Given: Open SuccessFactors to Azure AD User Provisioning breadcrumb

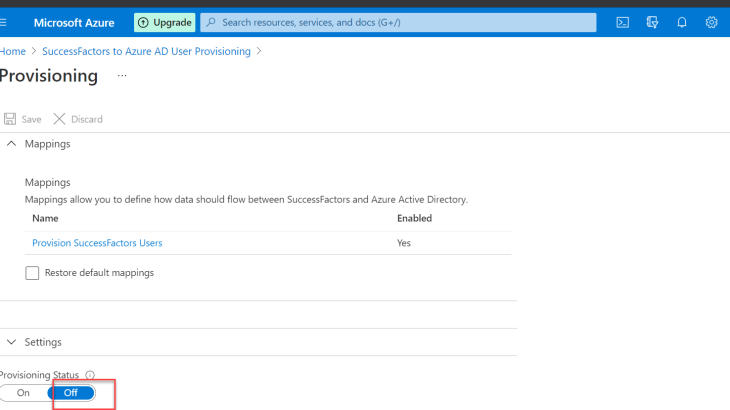Looking at the screenshot, I should [x=146, y=51].
